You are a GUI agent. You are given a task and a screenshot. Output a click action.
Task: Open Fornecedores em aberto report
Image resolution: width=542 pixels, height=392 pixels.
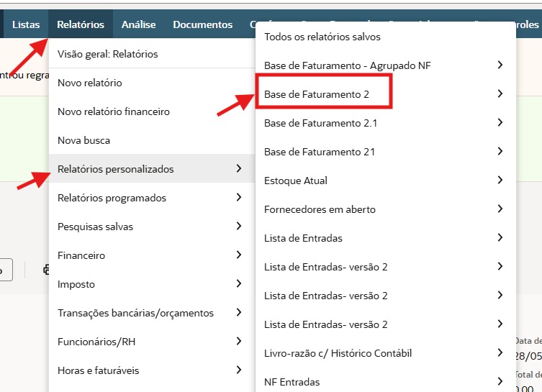[320, 209]
